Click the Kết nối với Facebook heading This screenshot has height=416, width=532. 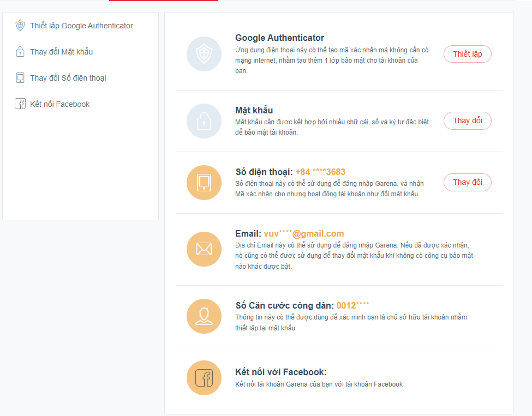281,372
